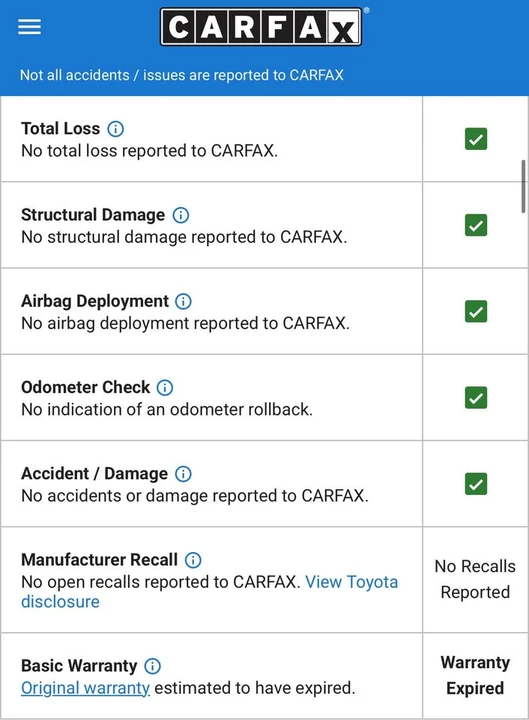
Task: Click the Accident / Damage green checkmark
Action: 476,484
